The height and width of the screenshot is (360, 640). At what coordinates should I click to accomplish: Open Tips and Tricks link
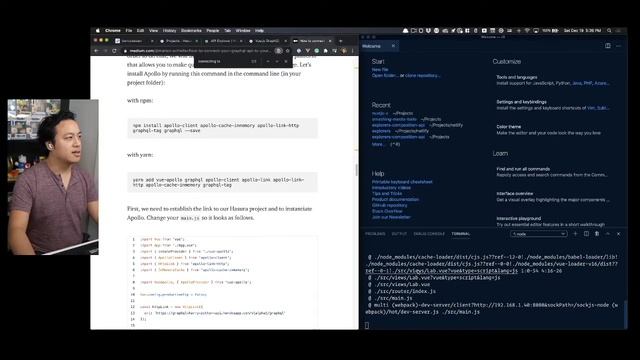point(387,193)
